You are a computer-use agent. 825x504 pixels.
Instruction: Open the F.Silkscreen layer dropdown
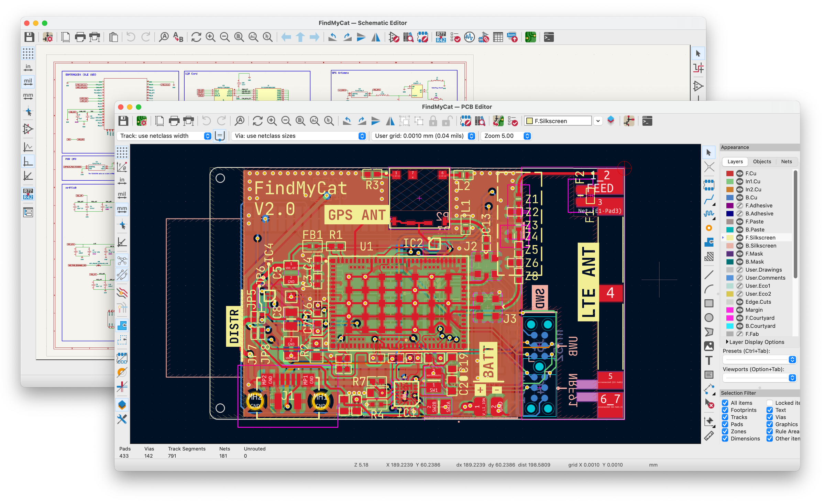[x=598, y=121]
